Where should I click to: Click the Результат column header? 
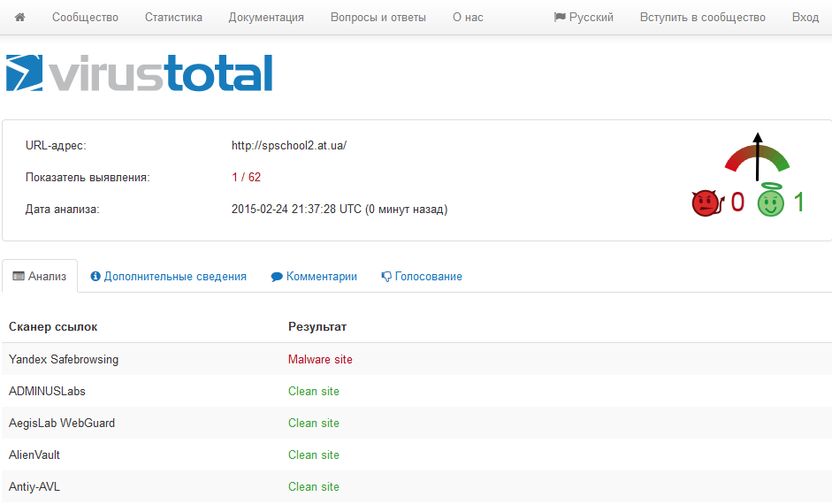[x=317, y=327]
